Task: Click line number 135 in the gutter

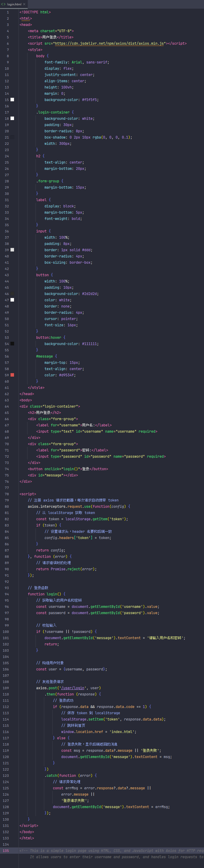Action: point(6,851)
